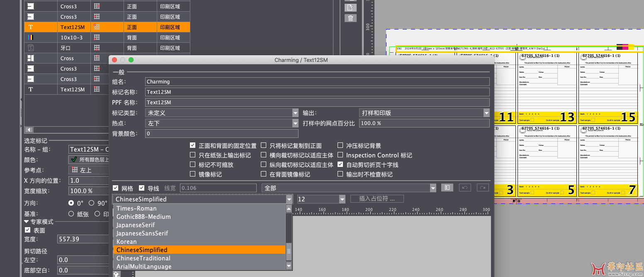Click the edit mark pencil icon

click(x=350, y=7)
